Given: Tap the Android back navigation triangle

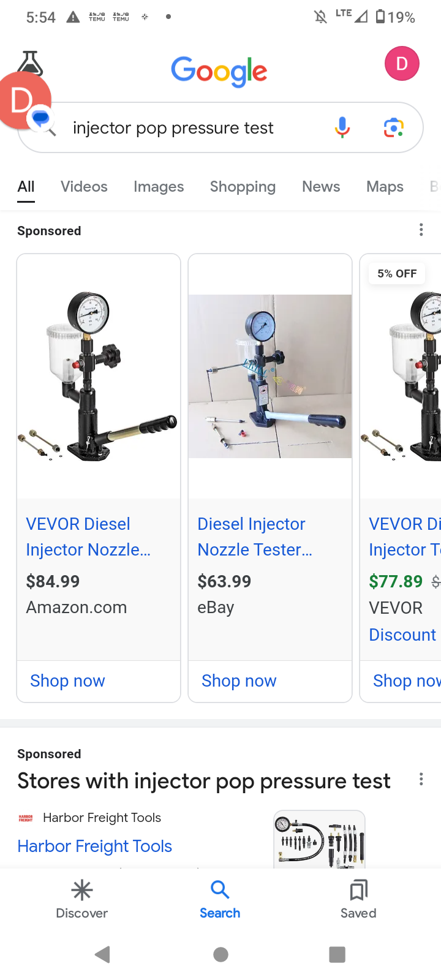Looking at the screenshot, I should [102, 954].
